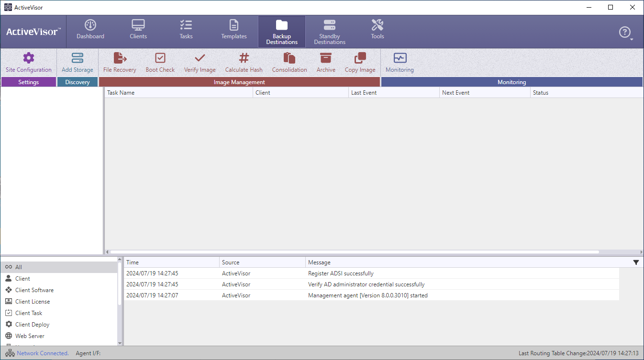Open Site Configuration settings
Screen dimensions: 644x360
29,63
